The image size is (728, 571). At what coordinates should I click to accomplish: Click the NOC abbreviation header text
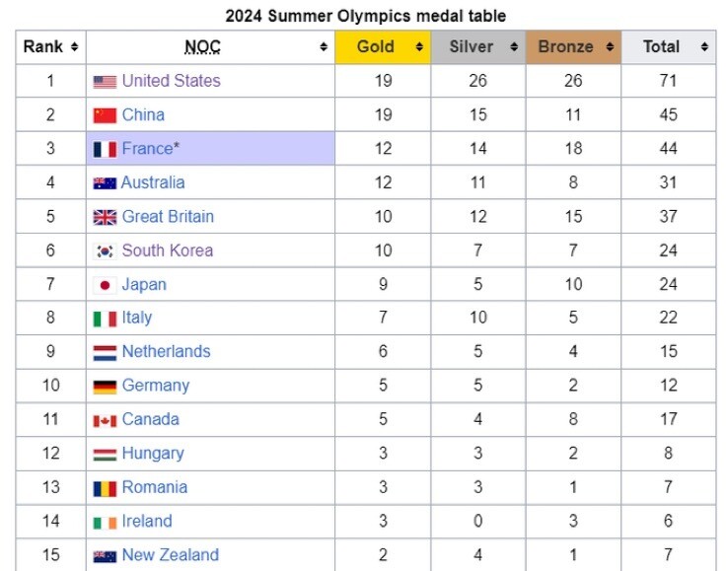(203, 47)
